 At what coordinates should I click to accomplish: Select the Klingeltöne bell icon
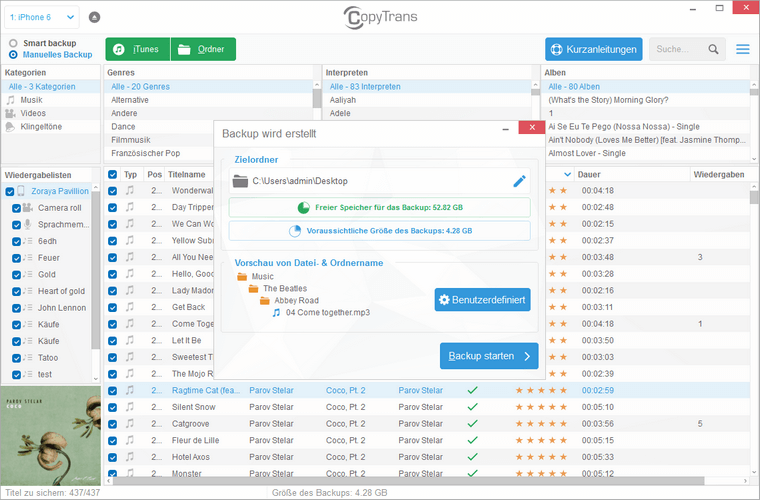pos(10,127)
